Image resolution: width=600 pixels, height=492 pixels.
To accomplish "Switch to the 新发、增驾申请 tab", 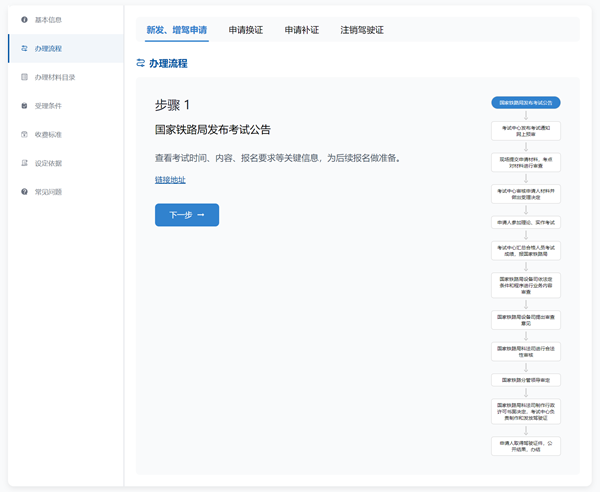I will [x=177, y=30].
